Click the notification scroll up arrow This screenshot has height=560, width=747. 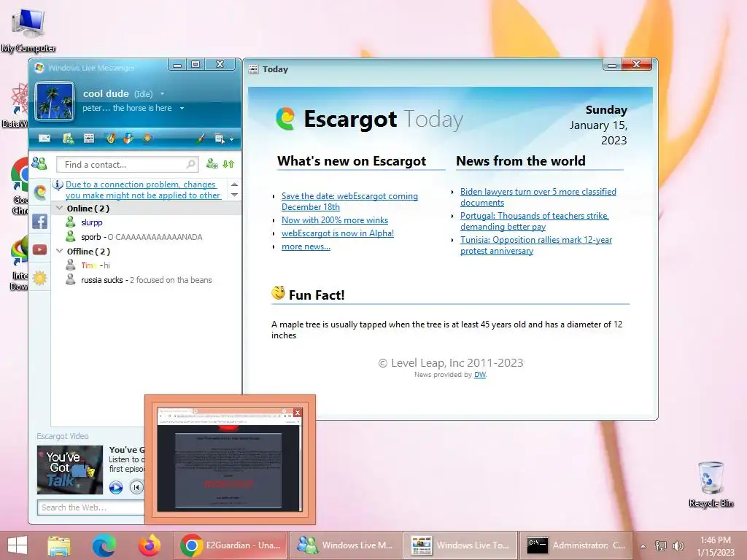[234, 184]
